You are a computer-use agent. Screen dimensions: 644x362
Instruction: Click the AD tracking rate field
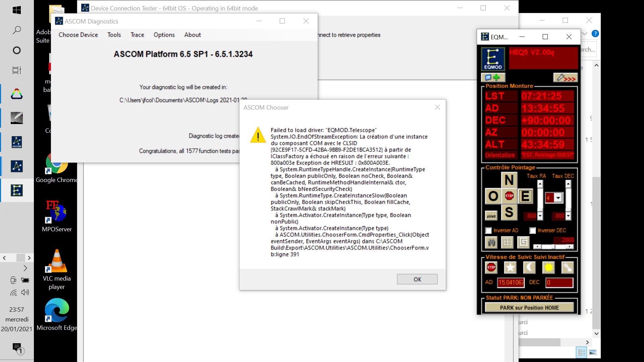[511, 283]
